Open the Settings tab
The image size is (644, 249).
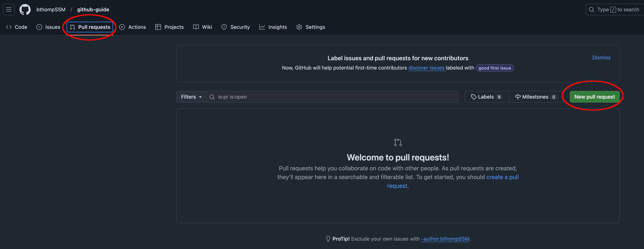coord(311,27)
